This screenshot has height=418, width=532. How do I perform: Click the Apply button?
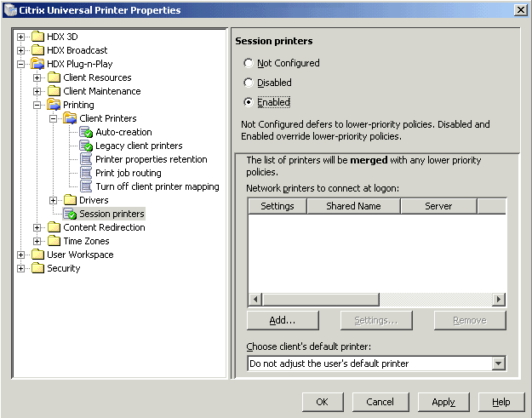point(443,402)
